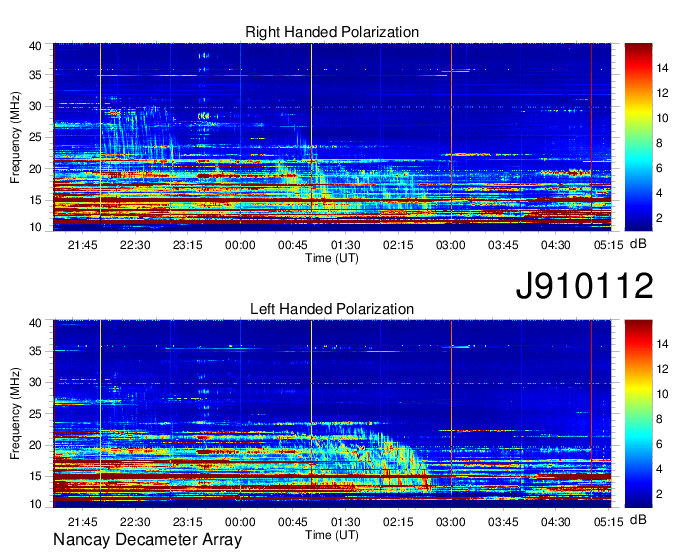Screen dimensions: 680x552
Task: Click the "05:15" time tick of Right Handed plot
Action: [608, 245]
